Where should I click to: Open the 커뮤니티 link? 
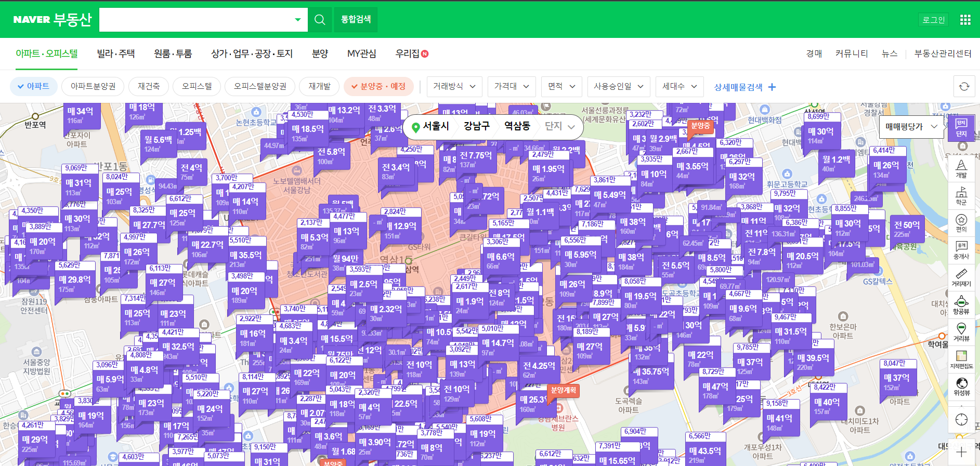[x=852, y=54]
